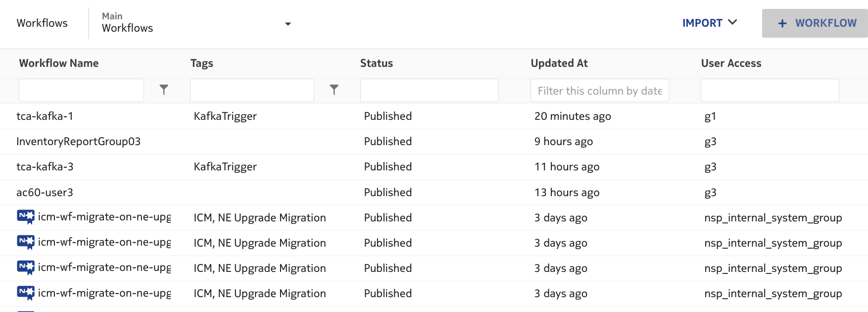Screen dimensions: 868x312
Task: Click the second icm-wf-migrate row's NSP badge icon
Action: [26, 242]
